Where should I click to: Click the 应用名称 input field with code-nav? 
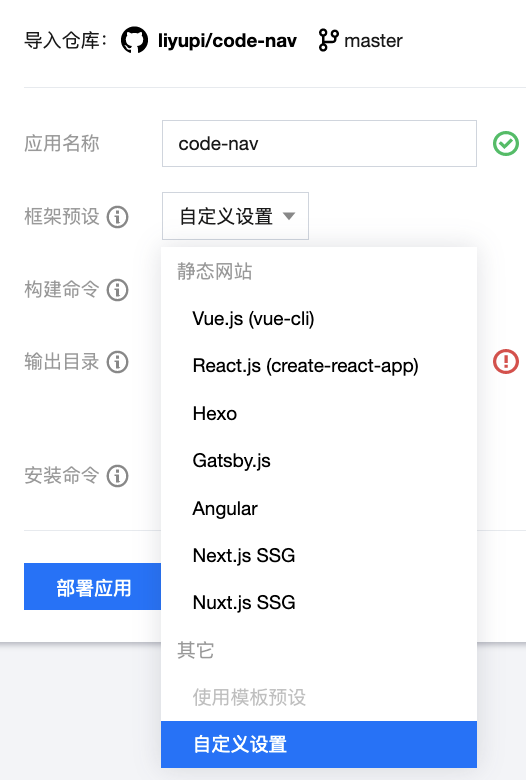click(x=319, y=143)
